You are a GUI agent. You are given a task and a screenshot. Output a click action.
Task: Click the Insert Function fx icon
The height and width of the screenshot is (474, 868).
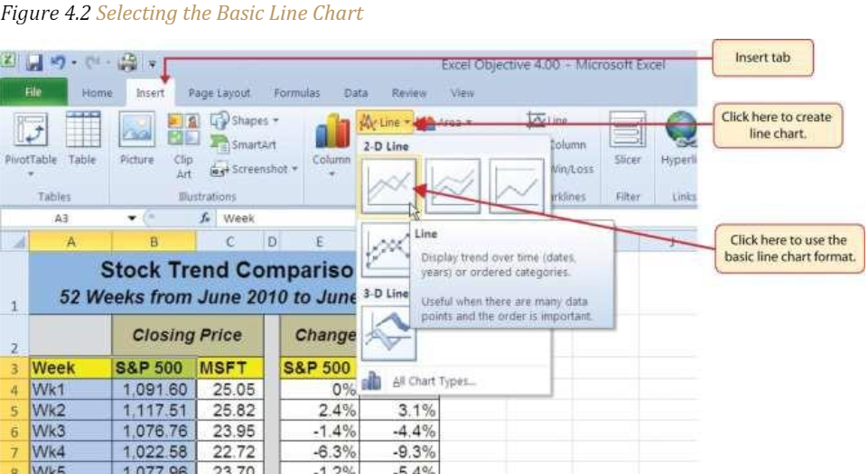point(205,218)
